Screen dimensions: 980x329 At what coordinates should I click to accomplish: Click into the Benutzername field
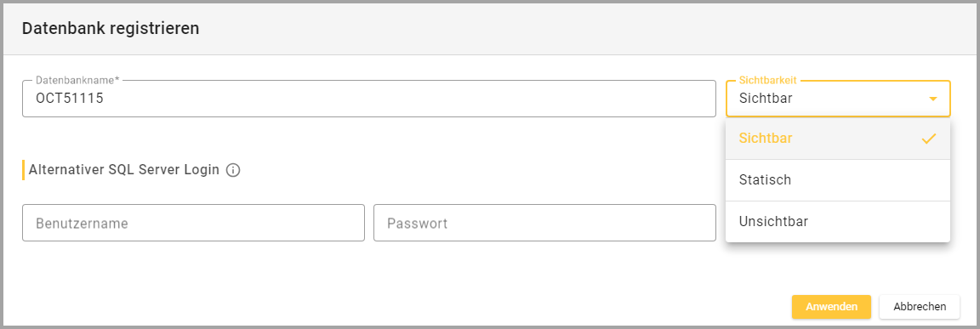(x=193, y=223)
